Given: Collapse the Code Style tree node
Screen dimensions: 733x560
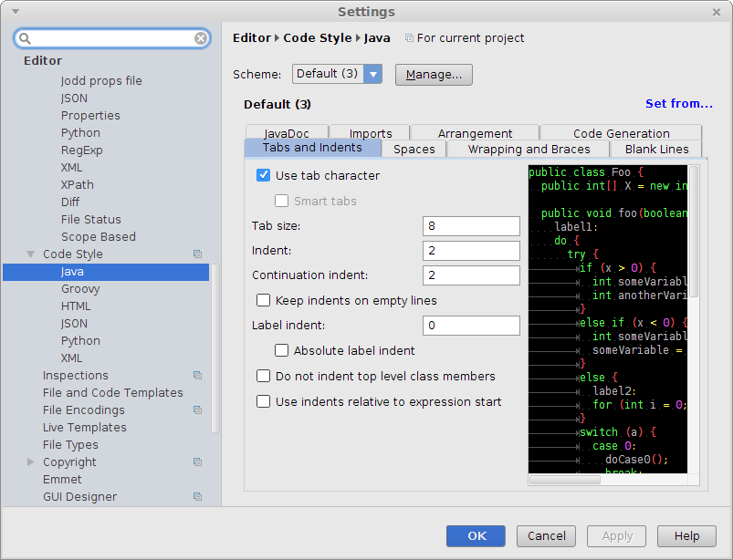Looking at the screenshot, I should [31, 254].
